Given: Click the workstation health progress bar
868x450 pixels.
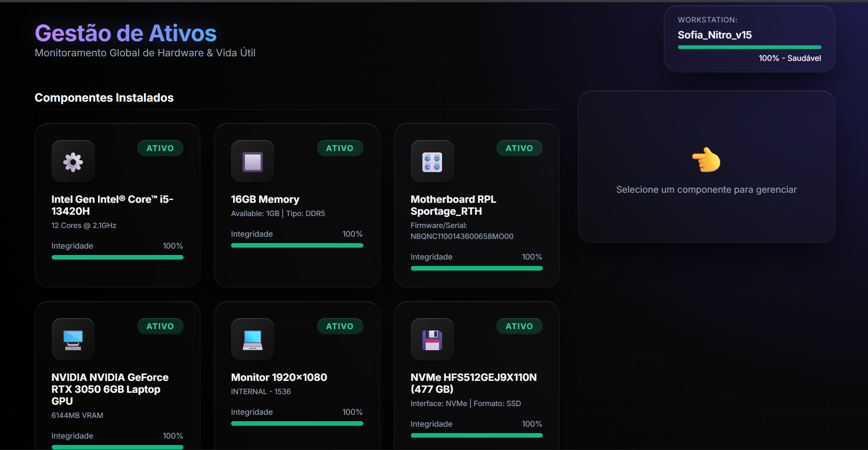Looking at the screenshot, I should coord(749,47).
